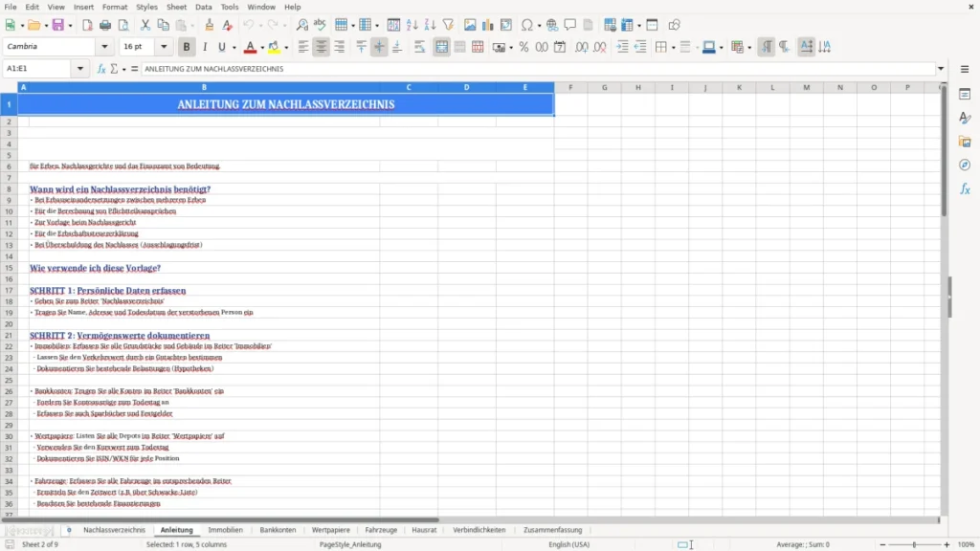980x551 pixels.
Task: Apply yellow highlighting color swatch
Action: pyautogui.click(x=274, y=47)
